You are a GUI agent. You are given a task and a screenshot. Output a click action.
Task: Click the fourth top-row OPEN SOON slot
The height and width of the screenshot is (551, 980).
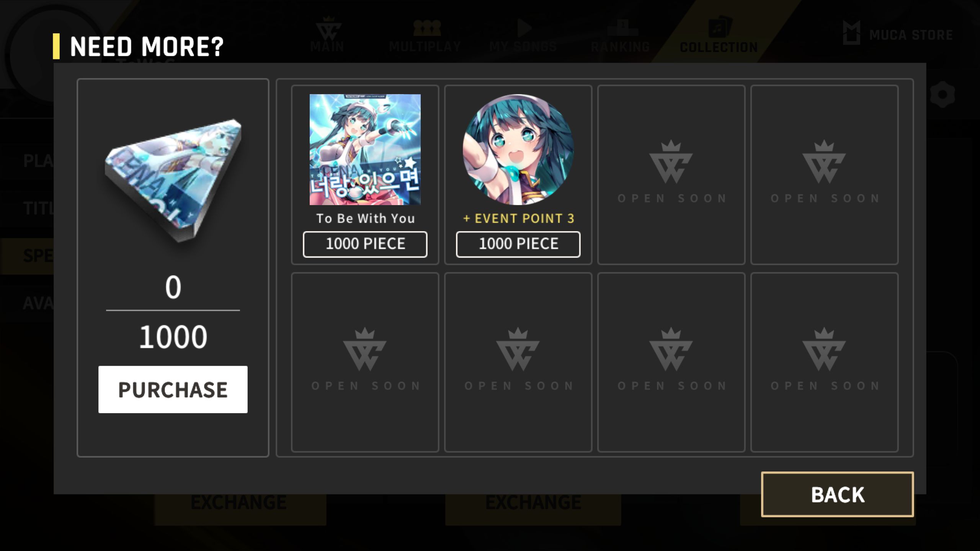click(x=824, y=174)
